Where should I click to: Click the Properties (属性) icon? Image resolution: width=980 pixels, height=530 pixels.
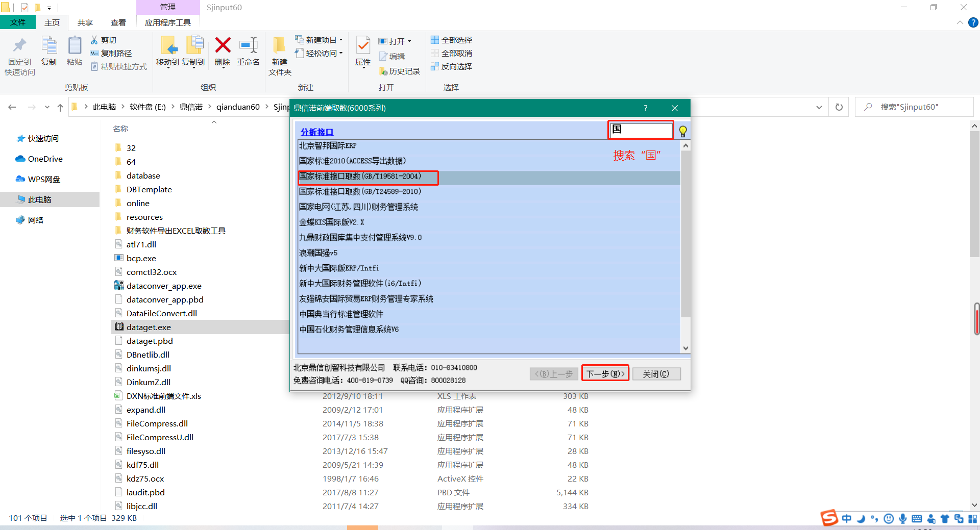tap(363, 46)
